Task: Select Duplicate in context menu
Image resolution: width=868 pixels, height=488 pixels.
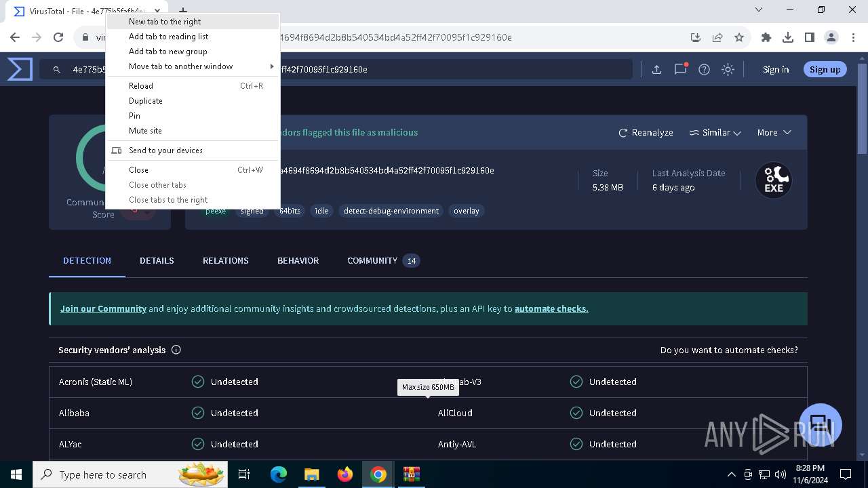Action: pyautogui.click(x=193, y=101)
